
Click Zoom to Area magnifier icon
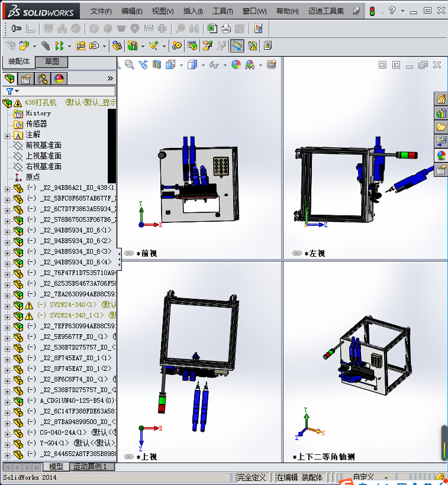(x=130, y=64)
